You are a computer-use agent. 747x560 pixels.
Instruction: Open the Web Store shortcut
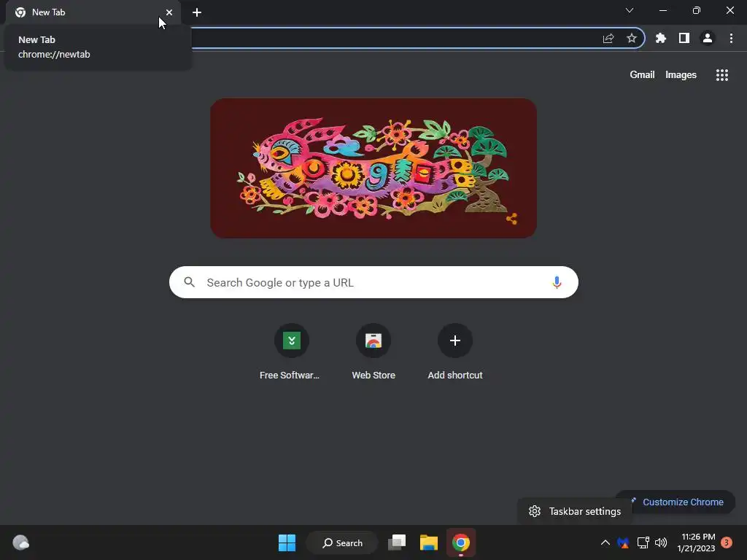(373, 352)
